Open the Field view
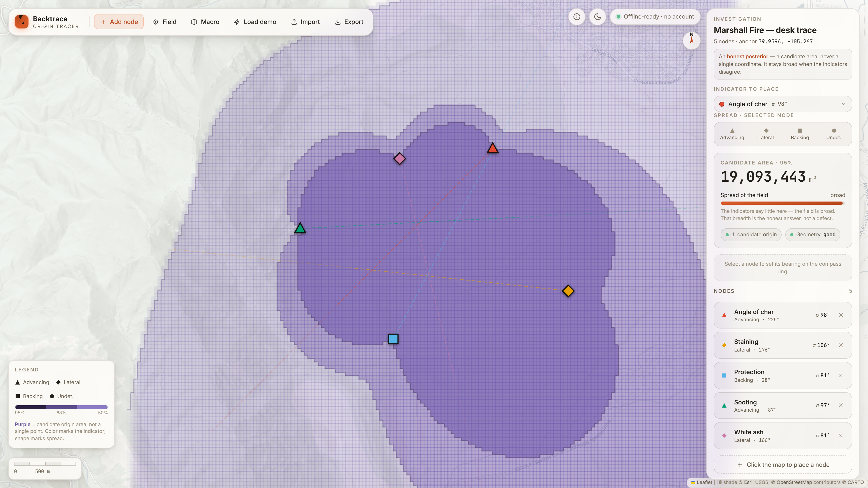The image size is (868, 488). 164,22
